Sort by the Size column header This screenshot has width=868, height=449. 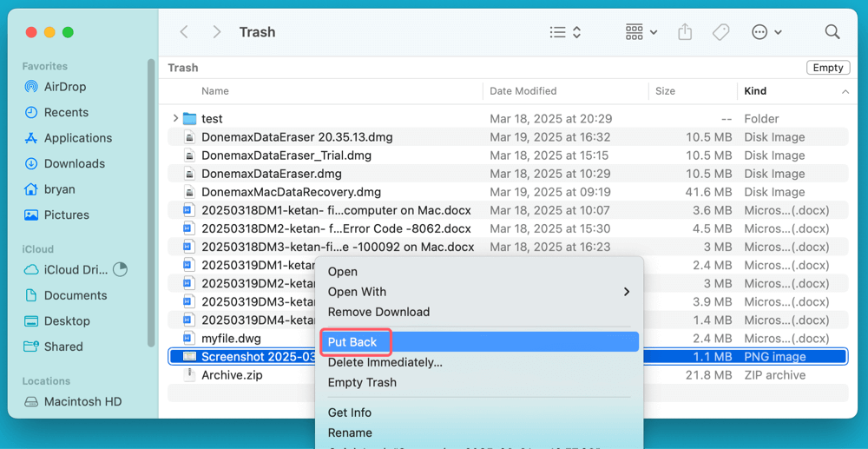coord(665,91)
